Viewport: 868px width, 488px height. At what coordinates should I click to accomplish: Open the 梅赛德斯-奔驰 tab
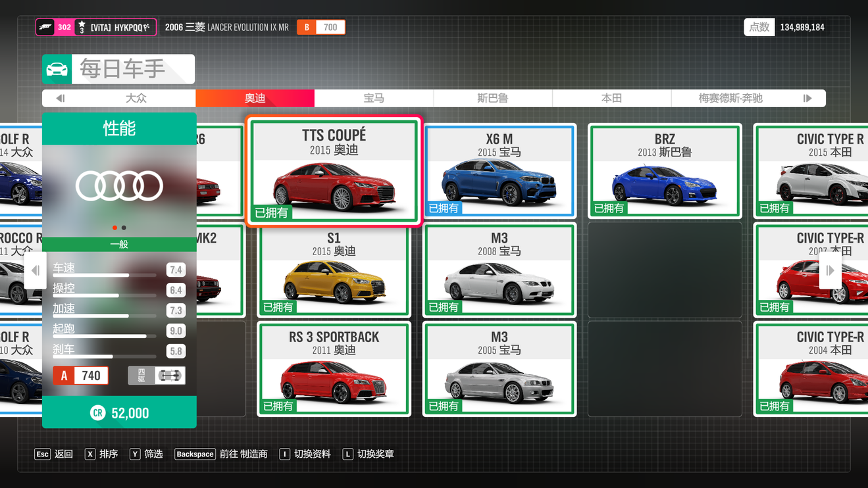coord(730,98)
